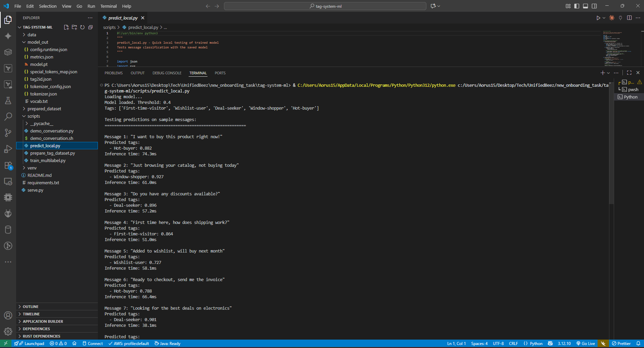Open the Extensions view with badge

pos(8,165)
